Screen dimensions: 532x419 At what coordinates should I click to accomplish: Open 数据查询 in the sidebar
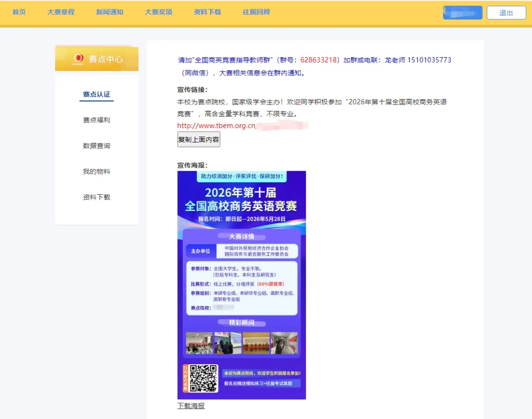pyautogui.click(x=97, y=145)
